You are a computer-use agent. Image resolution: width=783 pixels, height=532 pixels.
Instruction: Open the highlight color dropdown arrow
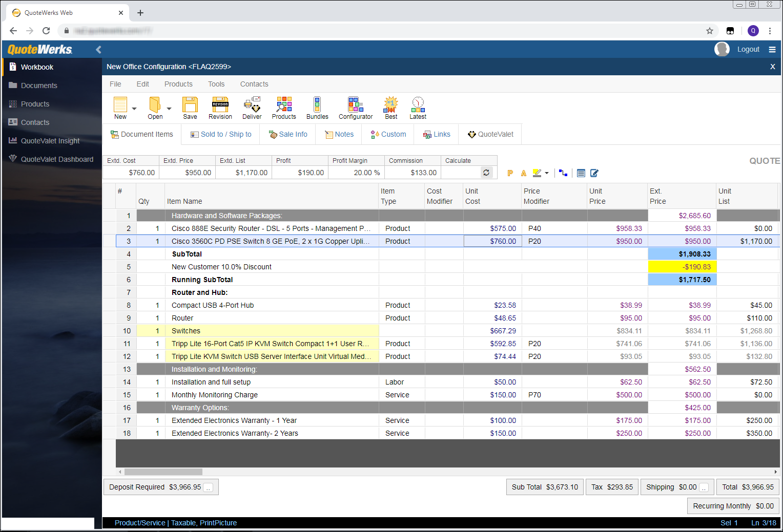547,173
